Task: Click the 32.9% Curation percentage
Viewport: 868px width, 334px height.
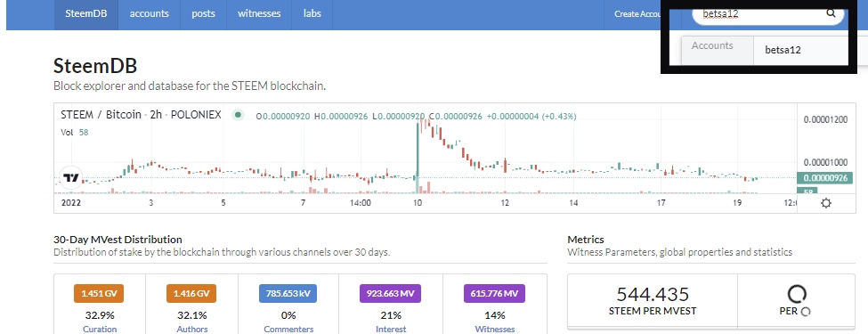Action: coord(100,315)
